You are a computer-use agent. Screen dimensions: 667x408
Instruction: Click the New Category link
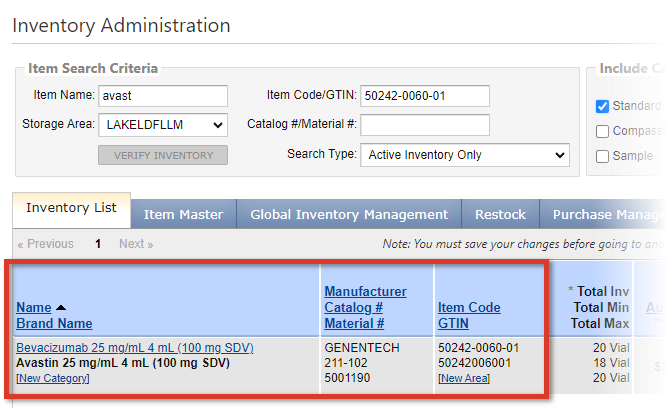(53, 378)
